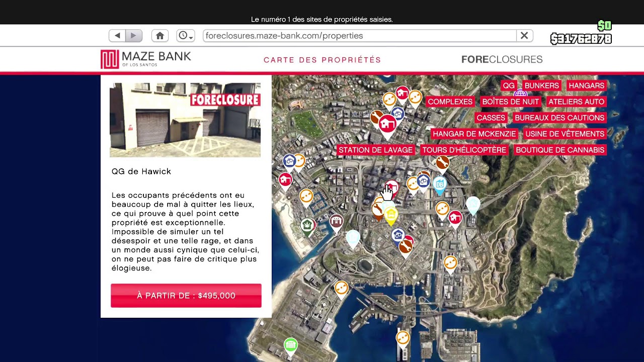
Task: Select the nightclub marker above the marina
Action: click(306, 197)
